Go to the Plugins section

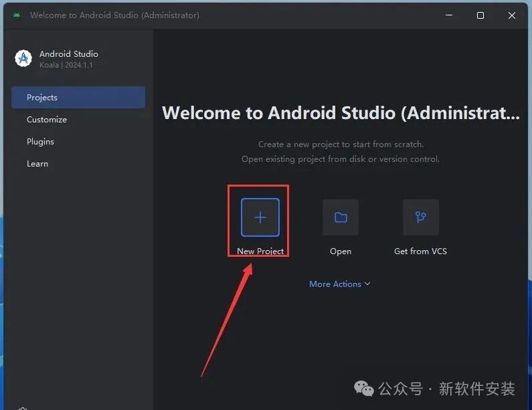[x=40, y=142]
